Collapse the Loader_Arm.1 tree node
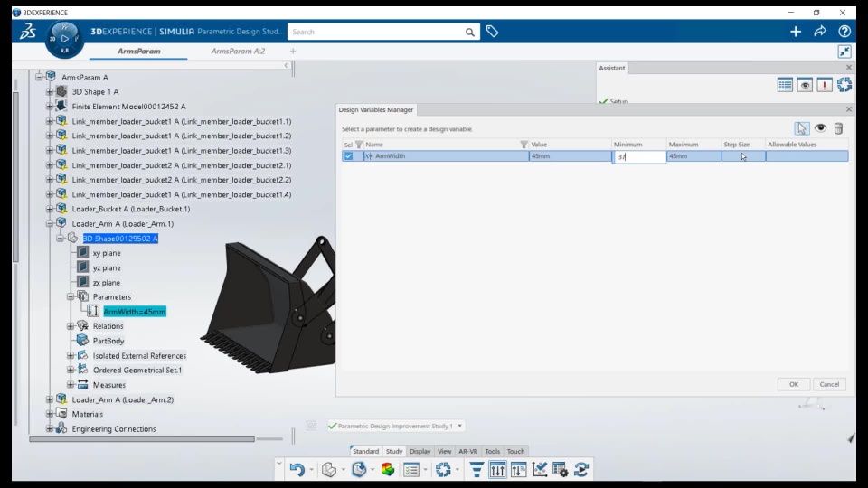This screenshot has width=868, height=488. [50, 223]
